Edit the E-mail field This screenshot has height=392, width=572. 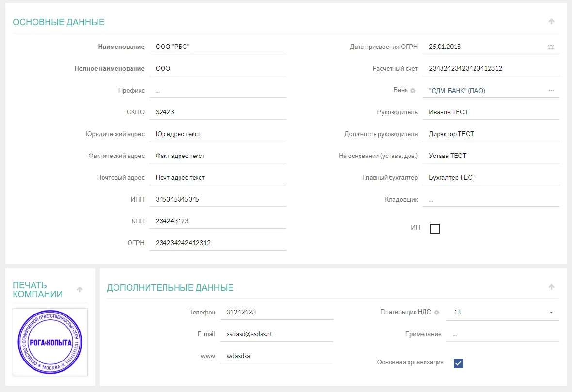click(x=276, y=334)
